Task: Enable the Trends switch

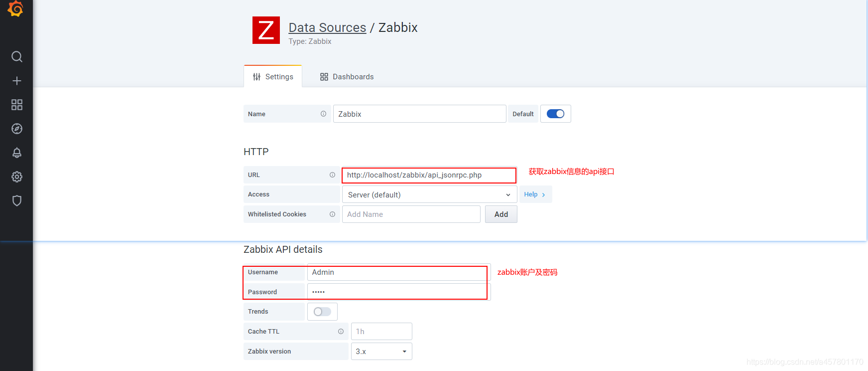Action: [322, 312]
